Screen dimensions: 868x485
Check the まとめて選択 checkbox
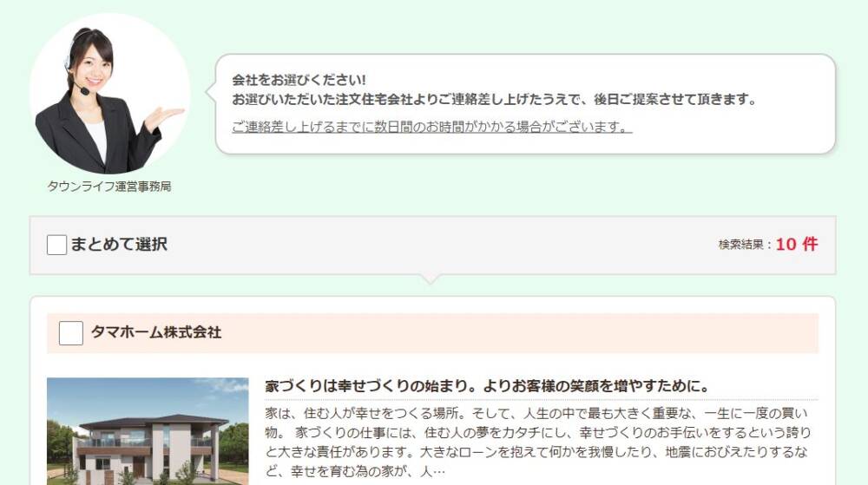[x=57, y=245]
